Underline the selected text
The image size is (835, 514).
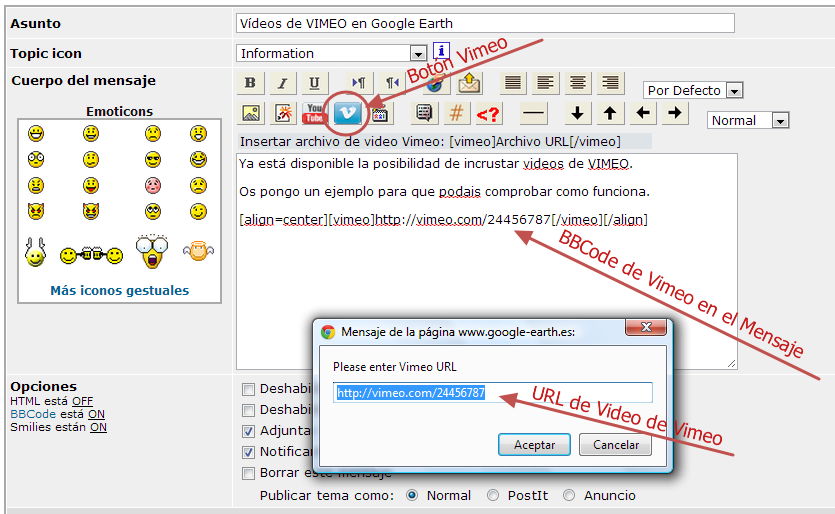point(314,83)
